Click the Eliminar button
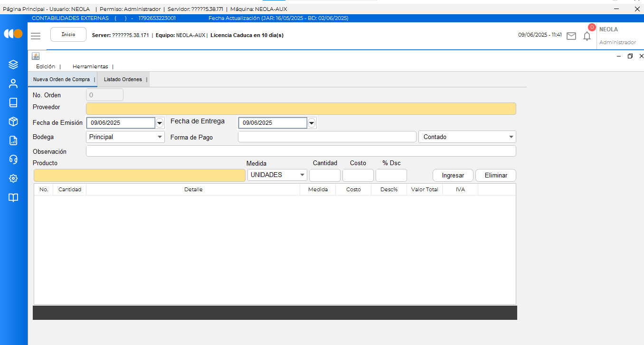Image resolution: width=644 pixels, height=345 pixels. tap(496, 175)
